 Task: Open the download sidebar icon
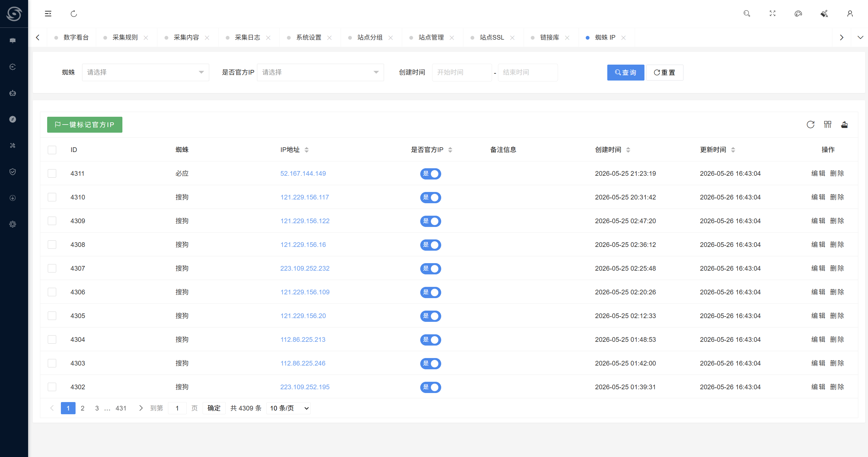(x=13, y=198)
